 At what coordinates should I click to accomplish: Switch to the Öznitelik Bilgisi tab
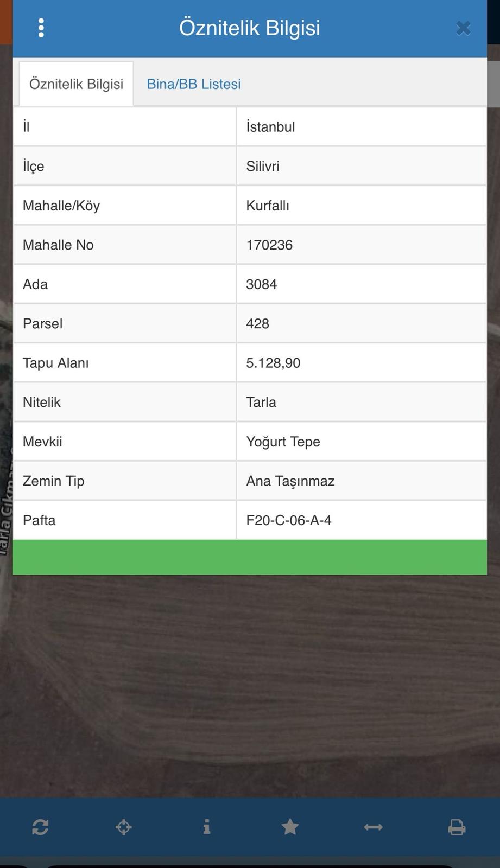pos(76,84)
